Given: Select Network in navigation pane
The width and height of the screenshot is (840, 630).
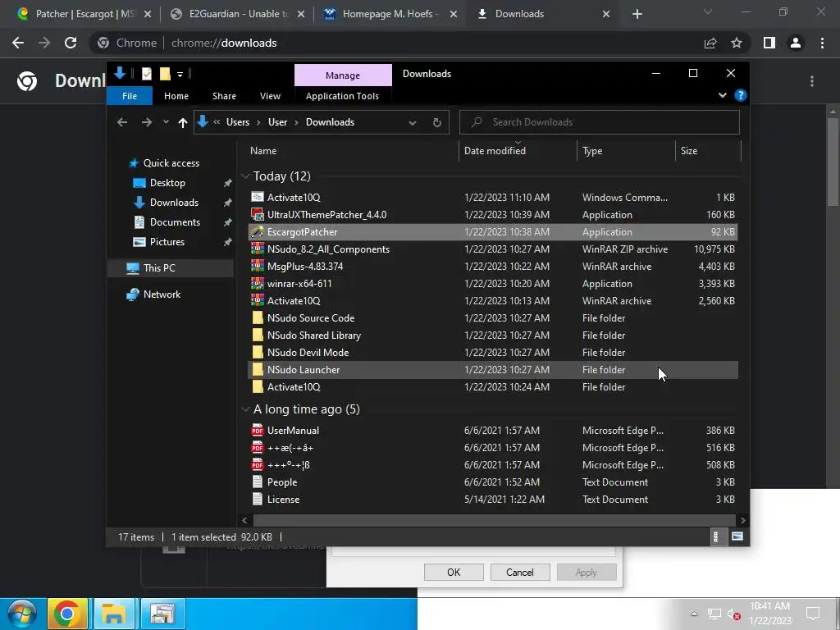Looking at the screenshot, I should [162, 294].
